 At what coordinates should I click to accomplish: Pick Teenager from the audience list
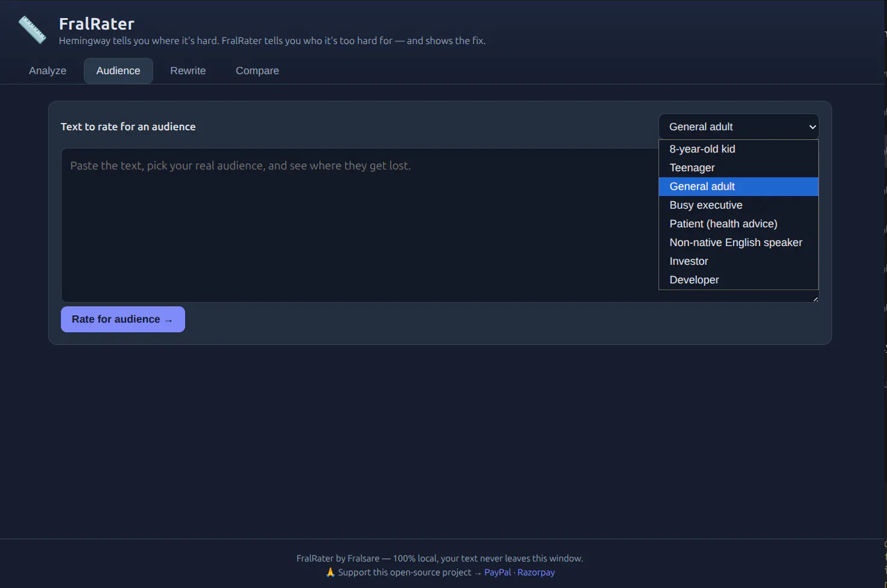tap(739, 168)
